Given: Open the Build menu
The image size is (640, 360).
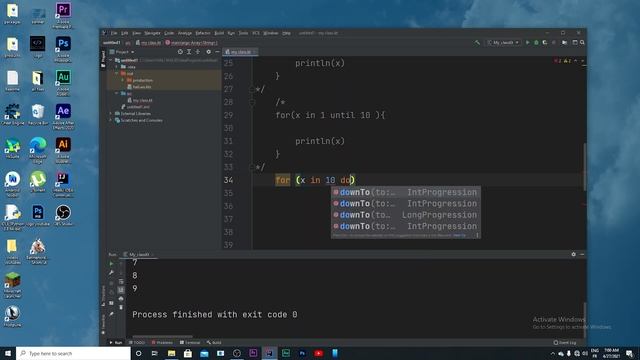Looking at the screenshot, I should [219, 33].
